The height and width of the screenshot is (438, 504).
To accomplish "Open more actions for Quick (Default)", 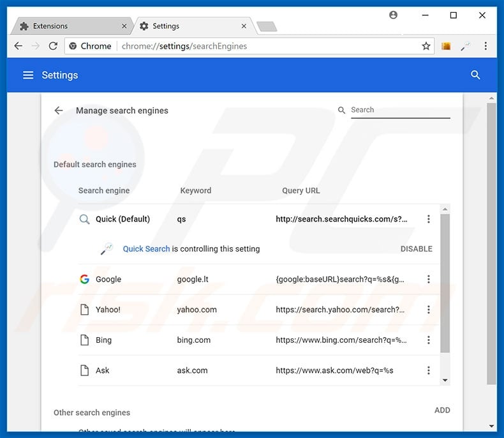I will pos(429,219).
